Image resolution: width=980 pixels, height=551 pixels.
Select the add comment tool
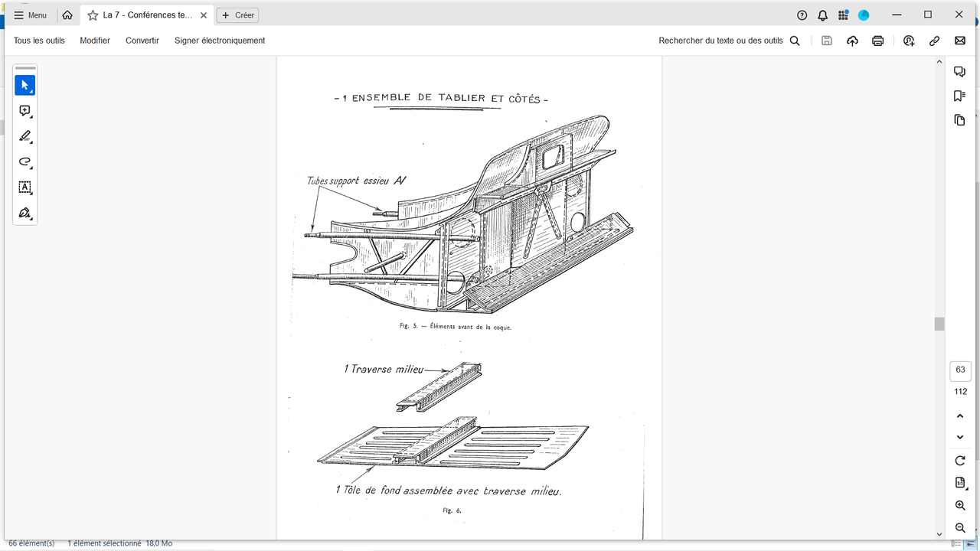click(x=25, y=111)
